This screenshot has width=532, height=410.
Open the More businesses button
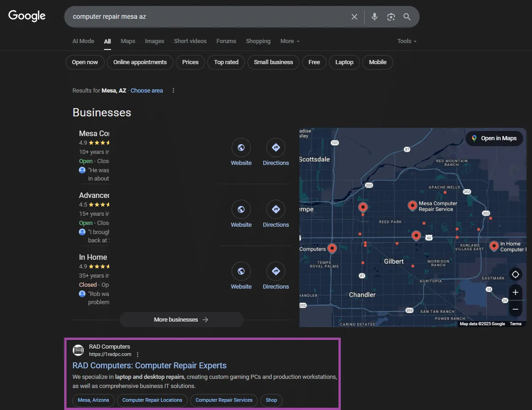182,320
